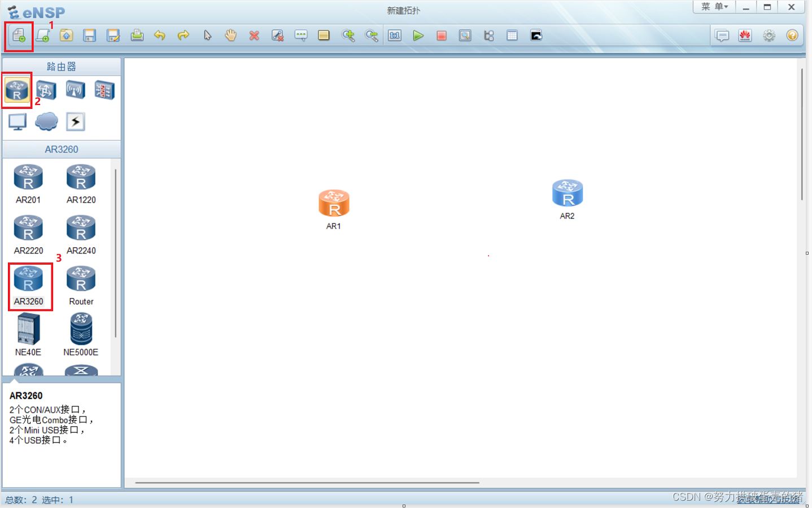Image resolution: width=812 pixels, height=508 pixels.
Task: Print the topology
Action: [137, 36]
